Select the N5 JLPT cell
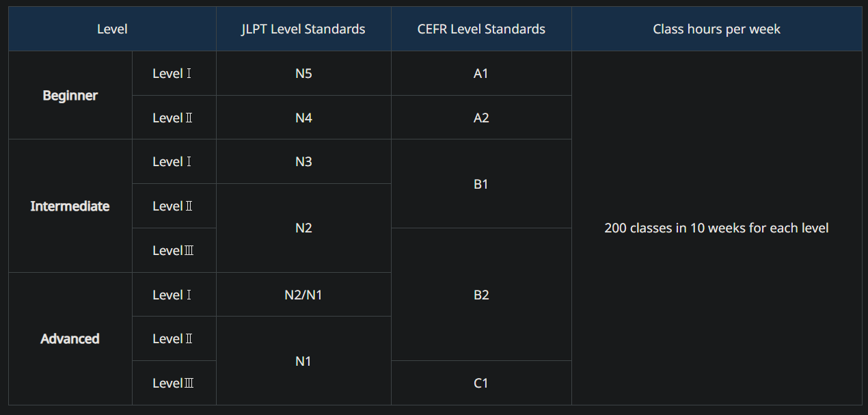The width and height of the screenshot is (868, 415). 303,73
